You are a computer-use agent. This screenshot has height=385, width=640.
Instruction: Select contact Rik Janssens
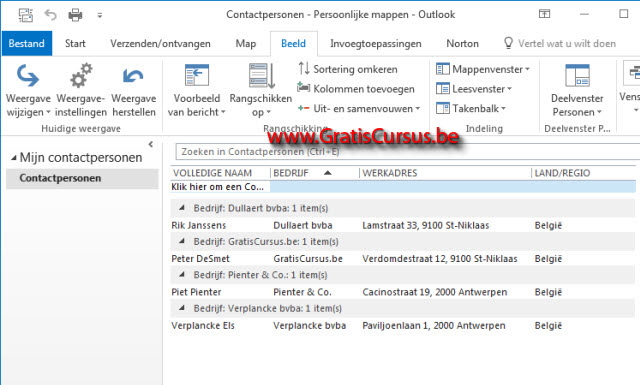(x=198, y=225)
